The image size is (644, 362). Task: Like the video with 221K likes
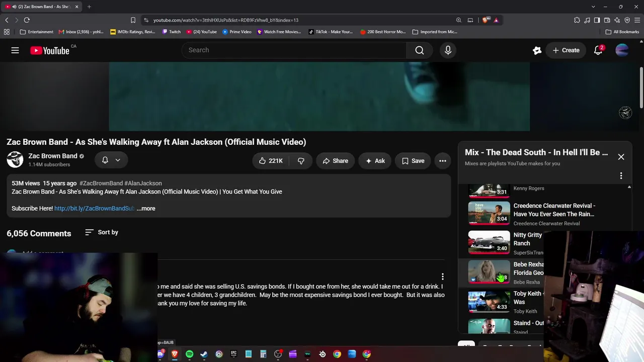[x=271, y=161]
